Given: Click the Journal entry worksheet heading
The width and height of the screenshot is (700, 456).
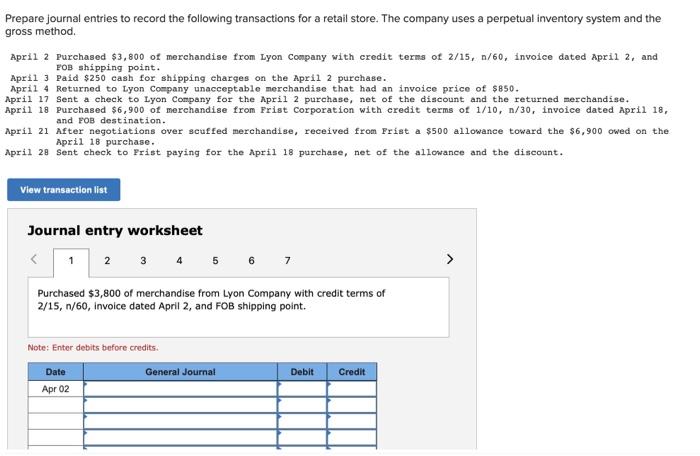Looking at the screenshot, I should 115,230.
